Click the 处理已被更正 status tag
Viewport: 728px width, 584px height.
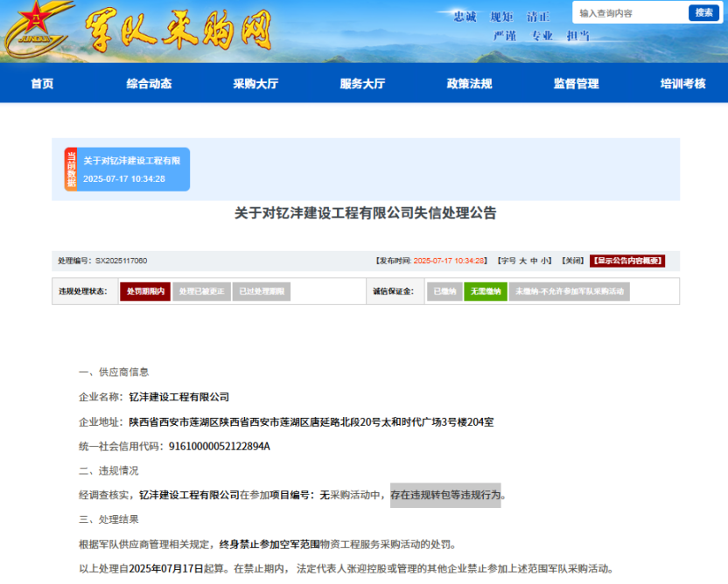click(201, 291)
